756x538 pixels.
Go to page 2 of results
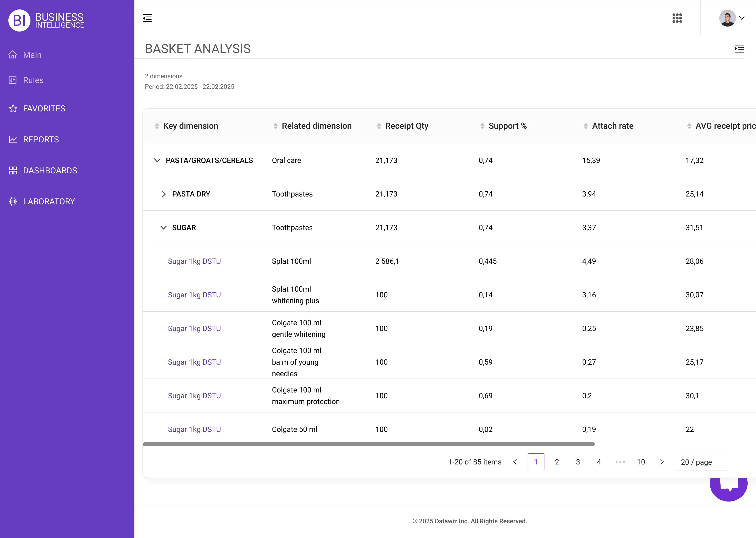557,462
